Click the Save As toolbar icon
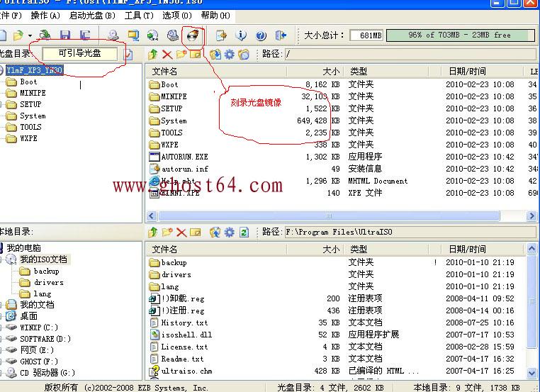This screenshot has height=392, width=540. pyautogui.click(x=85, y=35)
